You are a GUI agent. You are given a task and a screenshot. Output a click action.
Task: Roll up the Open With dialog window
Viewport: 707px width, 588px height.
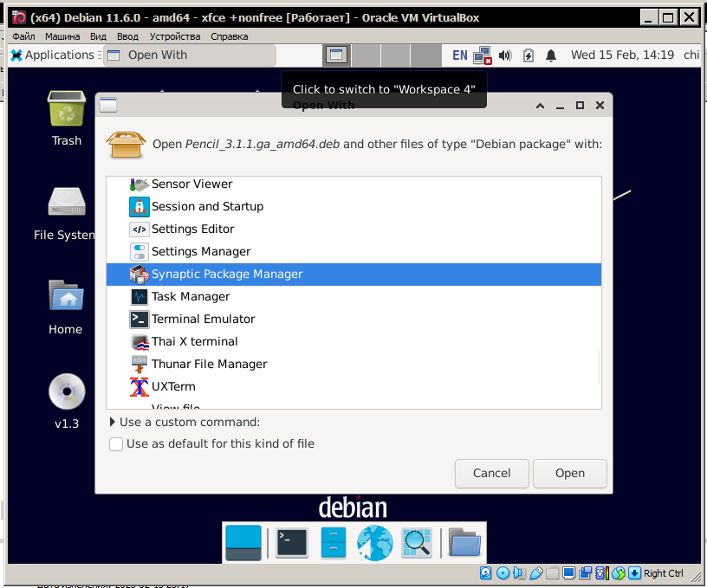point(540,106)
